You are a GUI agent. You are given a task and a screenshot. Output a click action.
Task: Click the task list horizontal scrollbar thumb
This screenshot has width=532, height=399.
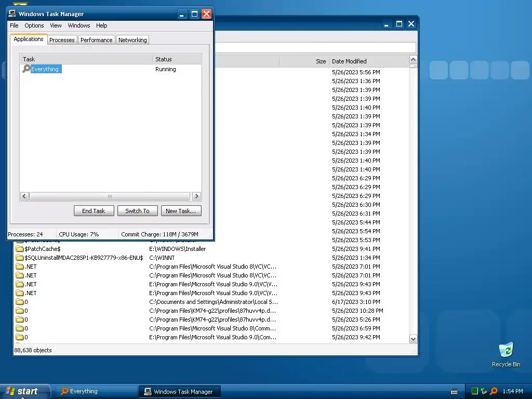110,196
